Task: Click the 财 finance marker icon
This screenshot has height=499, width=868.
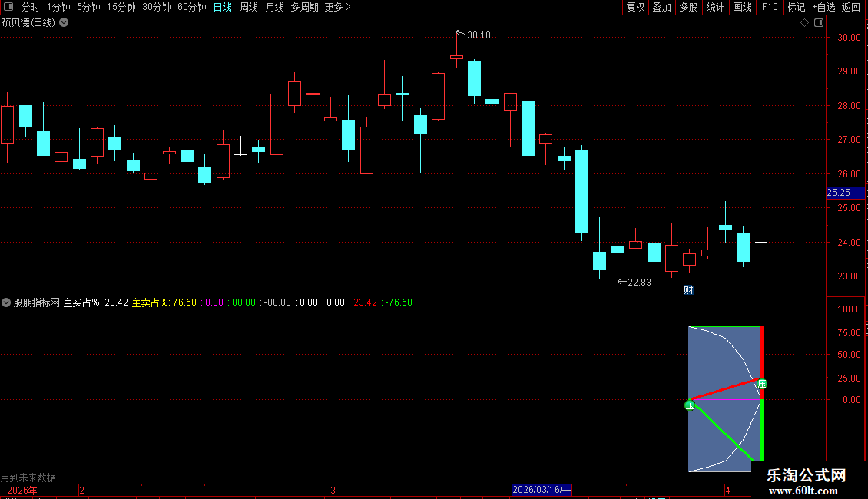Action: [688, 290]
